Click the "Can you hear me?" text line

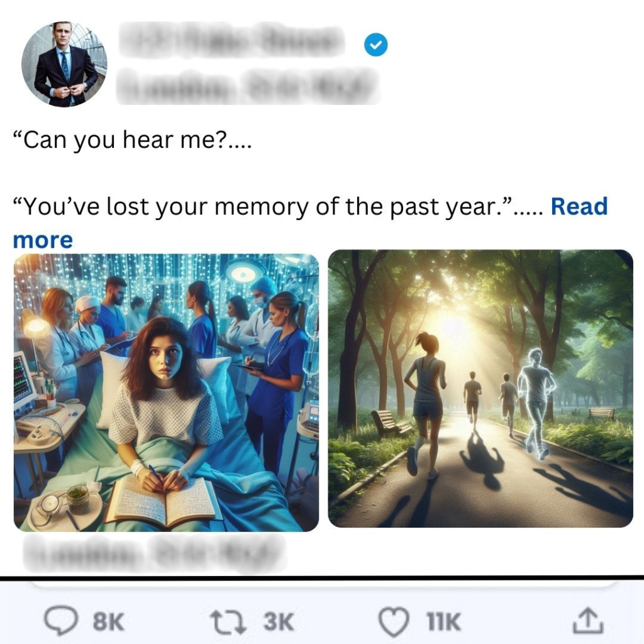pos(132,140)
